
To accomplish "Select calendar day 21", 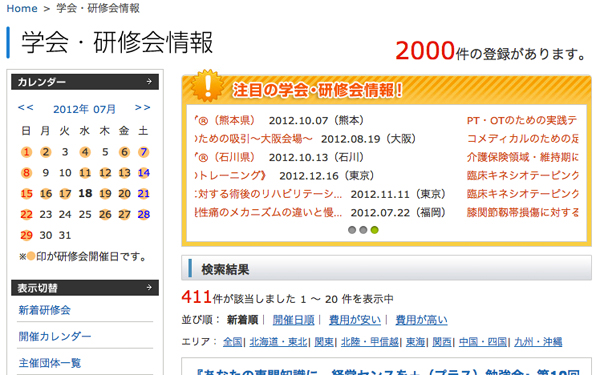I will tap(143, 194).
